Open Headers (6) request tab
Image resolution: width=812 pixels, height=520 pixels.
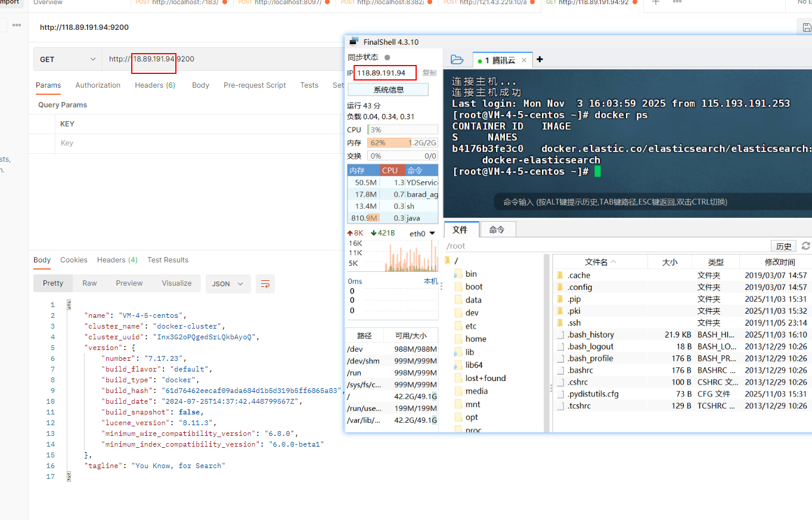point(155,85)
